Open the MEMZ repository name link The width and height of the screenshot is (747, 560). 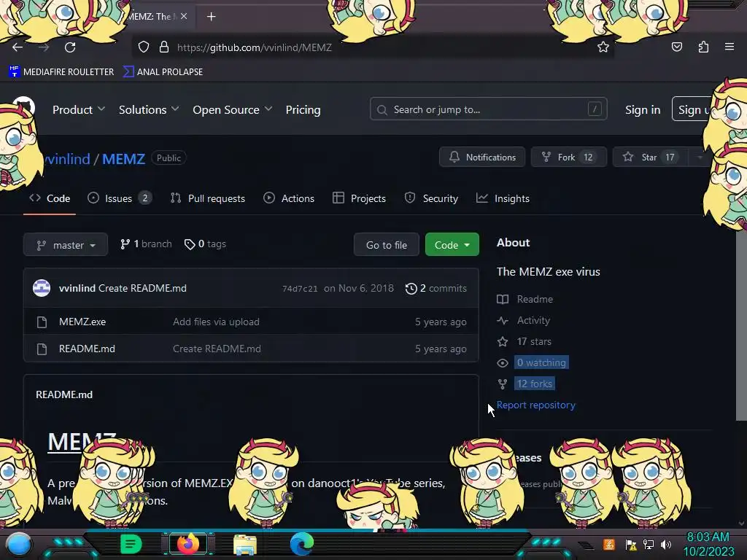click(123, 158)
